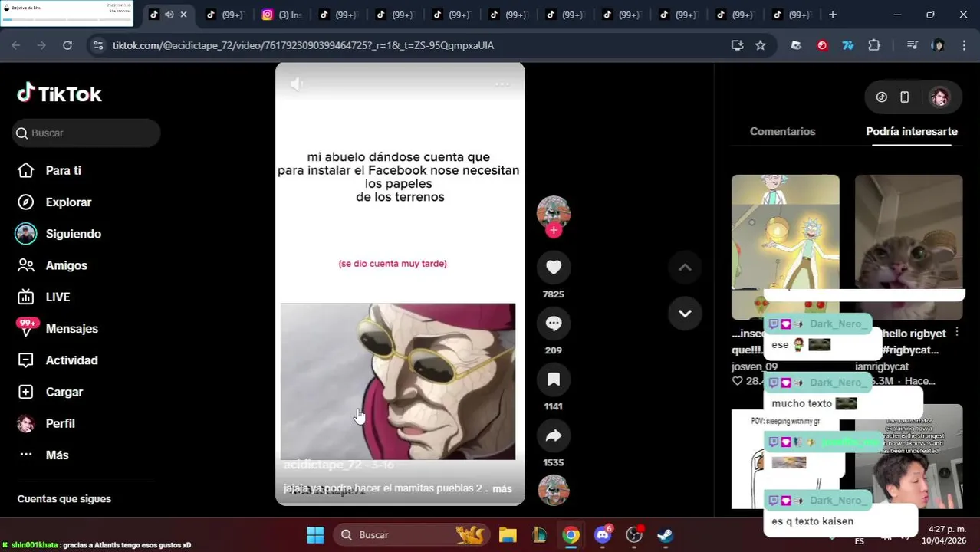This screenshot has height=552, width=980.
Task: Open the sound disc avatar below share
Action: click(554, 490)
